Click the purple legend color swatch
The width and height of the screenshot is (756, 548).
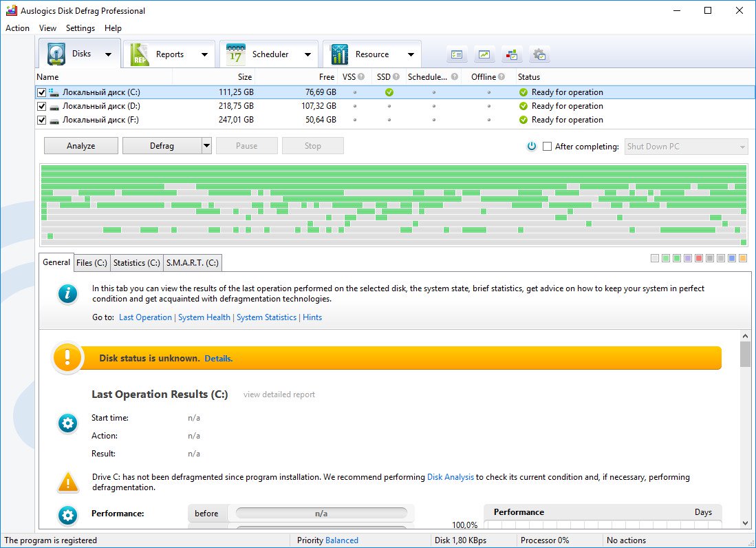point(688,259)
